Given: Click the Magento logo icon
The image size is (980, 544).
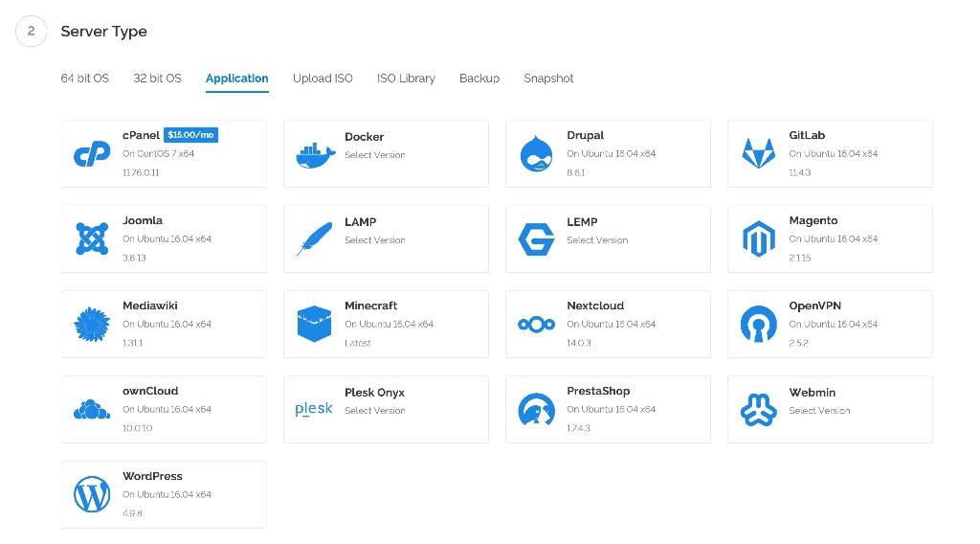Looking at the screenshot, I should [758, 238].
